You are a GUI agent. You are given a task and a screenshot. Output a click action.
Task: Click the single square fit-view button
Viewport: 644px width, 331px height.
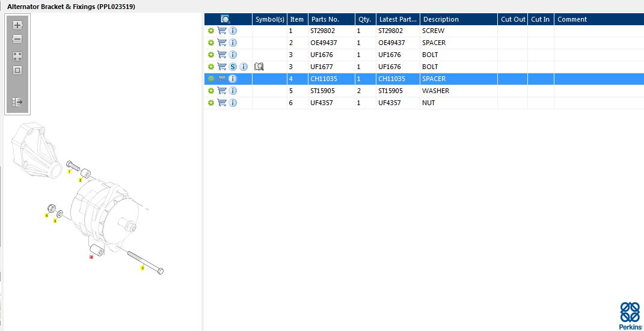(x=17, y=70)
